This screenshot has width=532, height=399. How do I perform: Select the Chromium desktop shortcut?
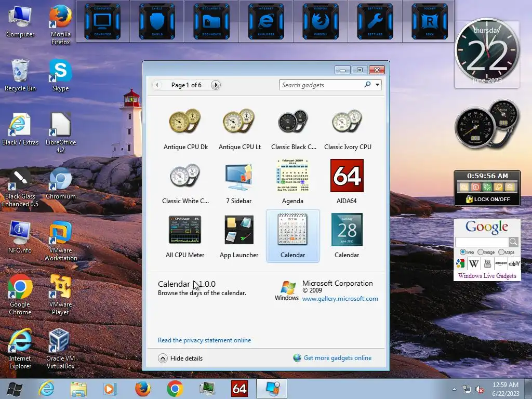point(60,183)
